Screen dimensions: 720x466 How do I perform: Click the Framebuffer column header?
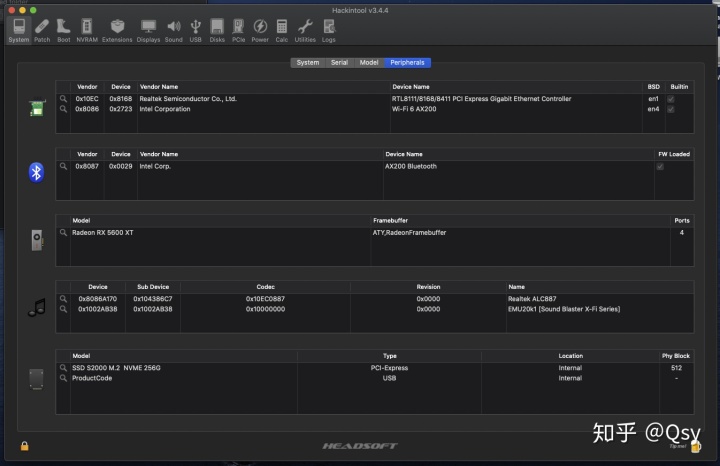(x=390, y=220)
